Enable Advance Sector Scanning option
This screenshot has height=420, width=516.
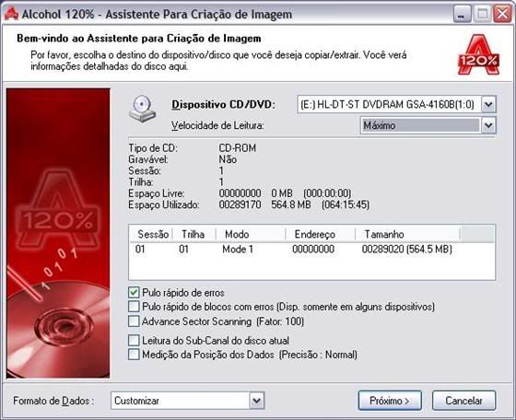click(134, 321)
